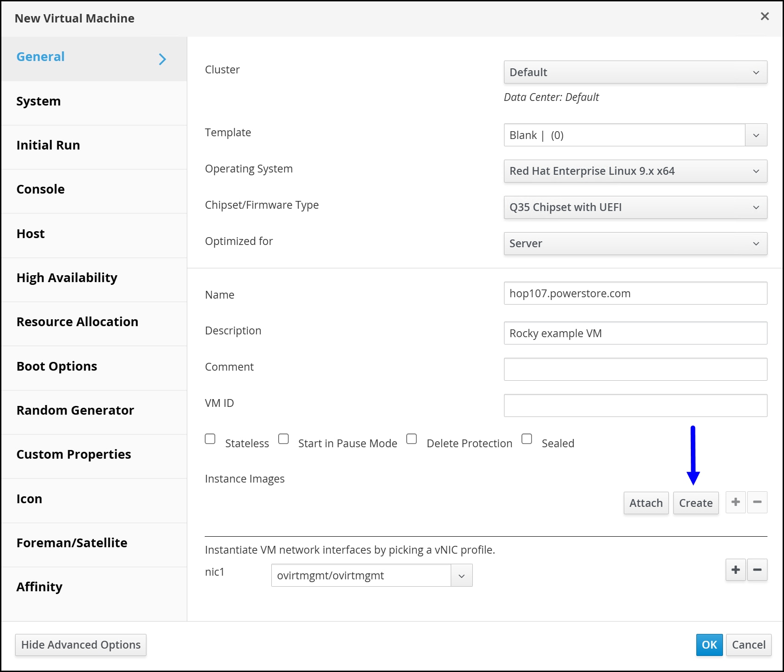784x672 pixels.
Task: Click the VM ID field
Action: pyautogui.click(x=635, y=405)
